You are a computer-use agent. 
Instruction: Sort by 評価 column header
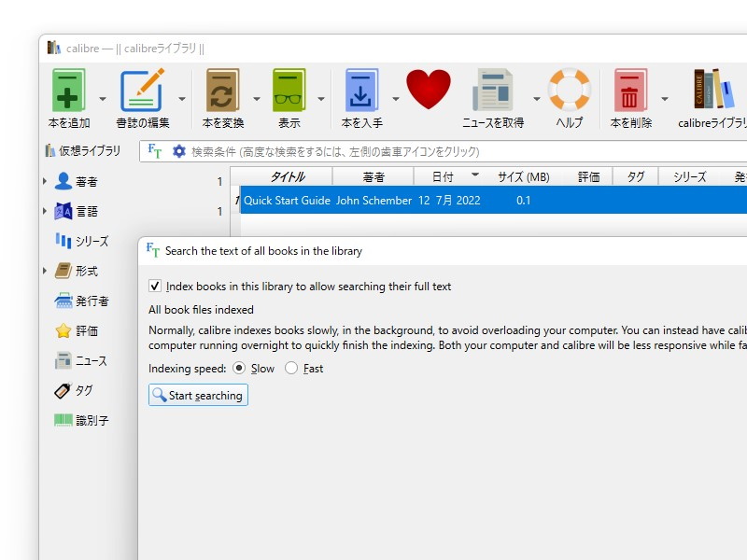[x=589, y=177]
